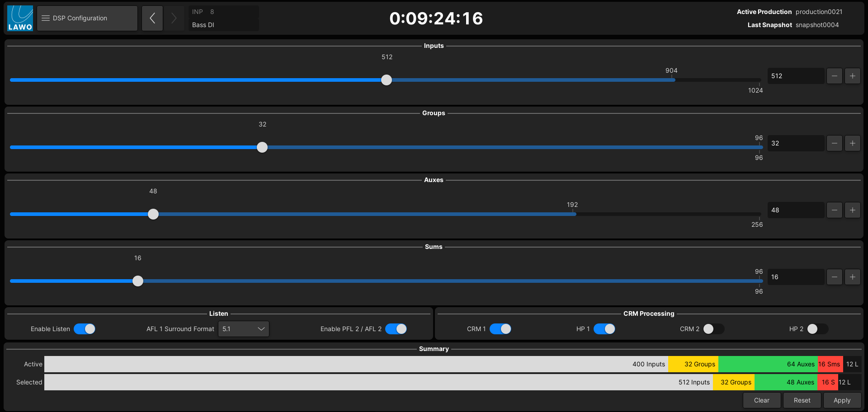Screen dimensions: 868x412
Task: Enable the CRM 2 processing toggle
Action: coord(713,329)
